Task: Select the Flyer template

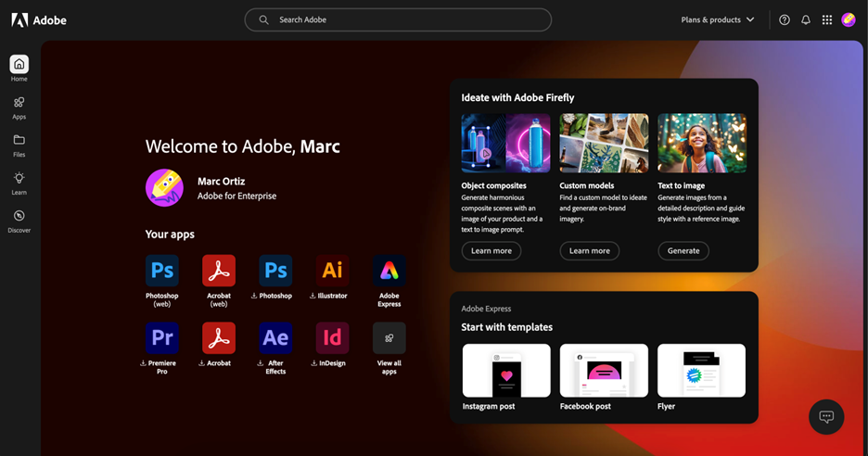Action: pos(701,370)
